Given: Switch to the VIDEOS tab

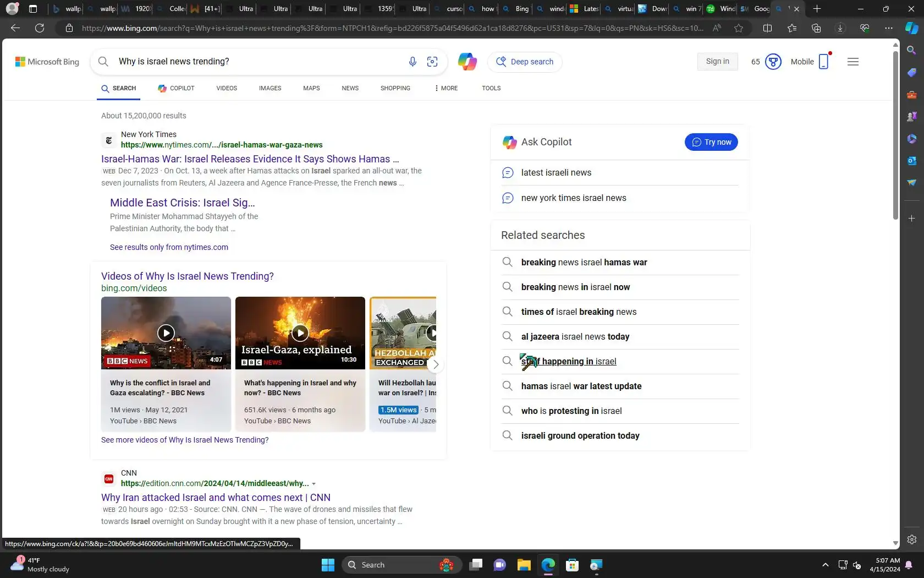Looking at the screenshot, I should pyautogui.click(x=227, y=88).
